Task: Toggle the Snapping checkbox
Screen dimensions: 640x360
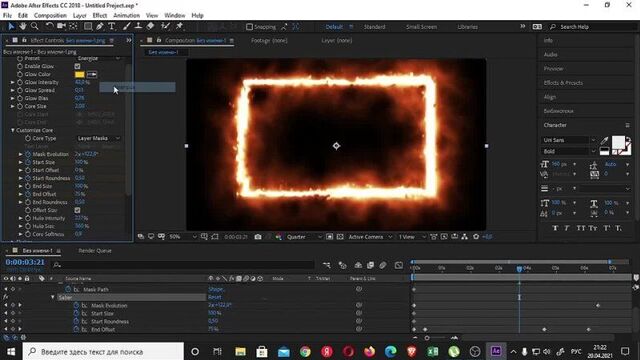Action: [x=249, y=27]
